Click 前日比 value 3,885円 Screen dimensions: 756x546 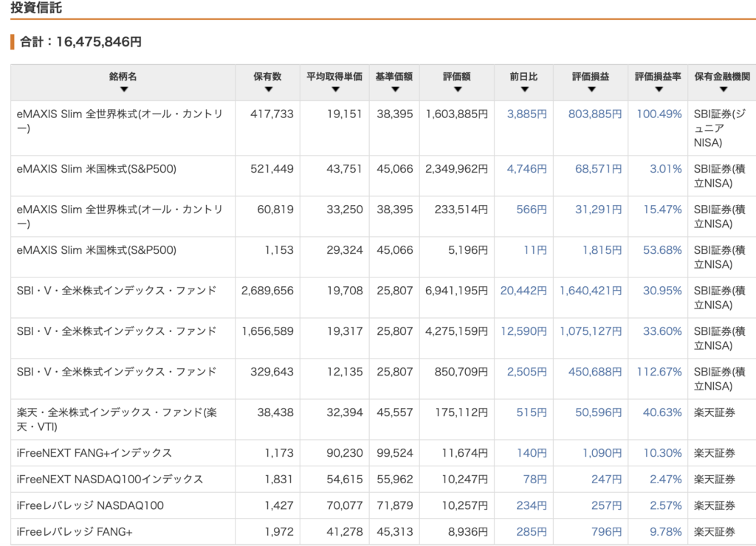point(527,114)
